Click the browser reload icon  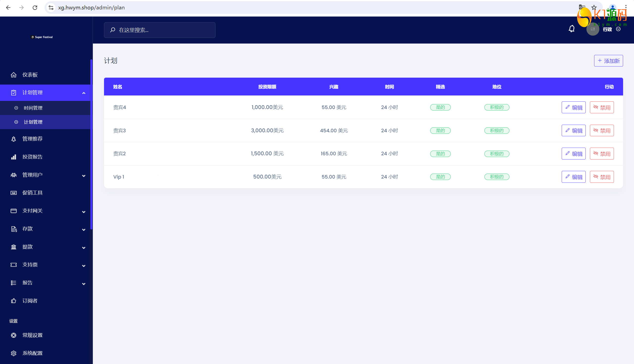[35, 7]
